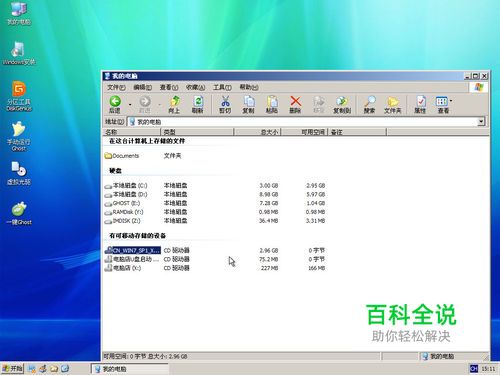Screen dimensions: 500x375
Task: Sort by the Name (名称) column header
Action: coord(132,132)
